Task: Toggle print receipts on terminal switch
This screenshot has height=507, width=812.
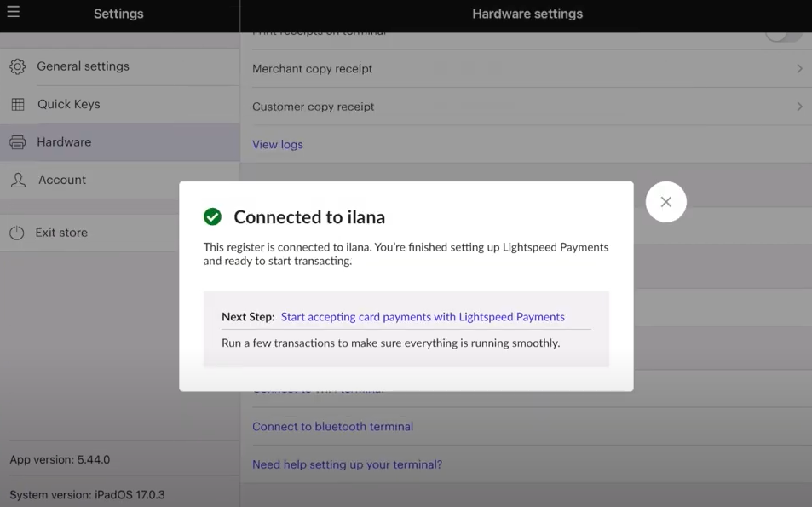Action: click(x=782, y=34)
